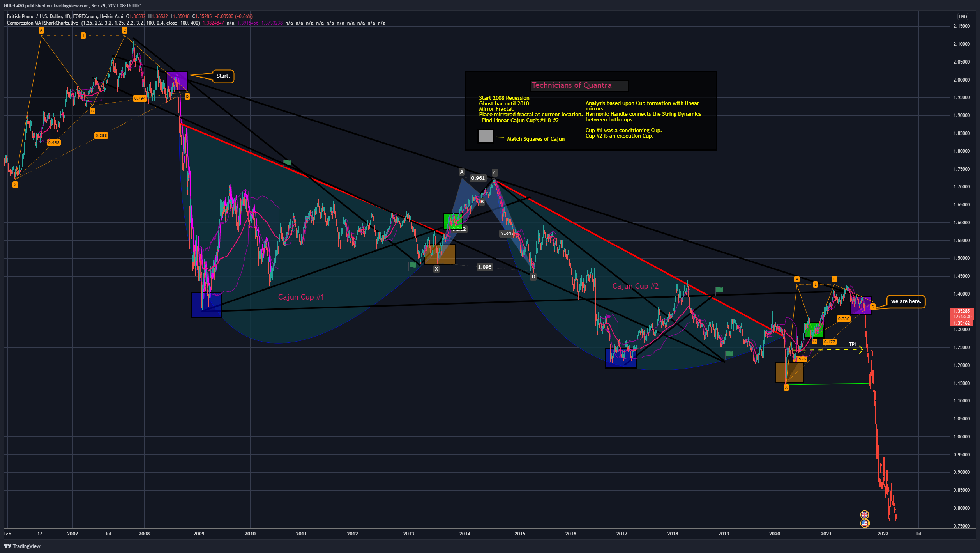This screenshot has height=553, width=980.
Task: Click the US flag event icon
Action: coord(865,523)
